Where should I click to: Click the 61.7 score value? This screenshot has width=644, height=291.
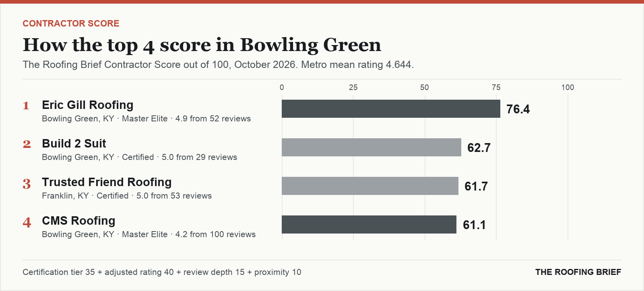tap(476, 186)
